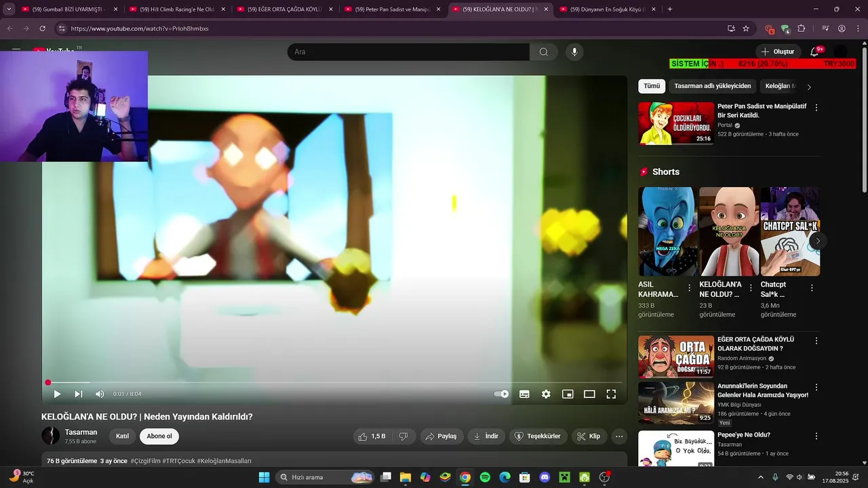Open Peter Pan Sadist video thumbnail
868x488 pixels.
(x=676, y=123)
